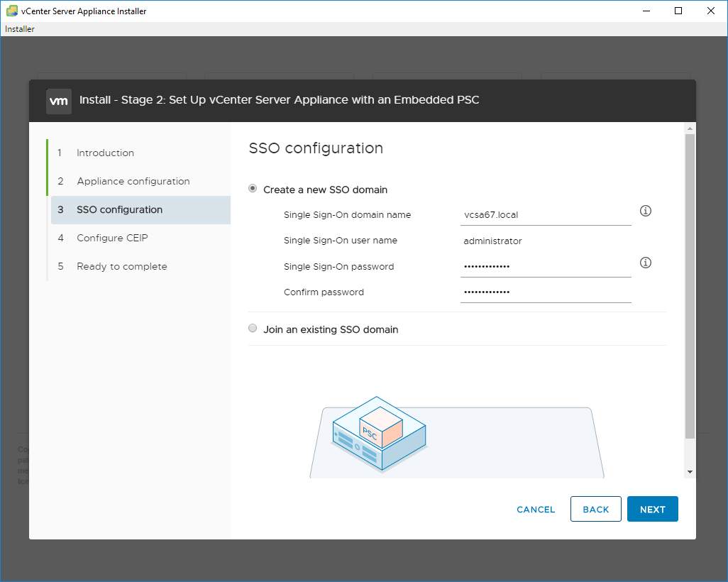Click the Single Sign-On user name label
728x582 pixels.
341,241
